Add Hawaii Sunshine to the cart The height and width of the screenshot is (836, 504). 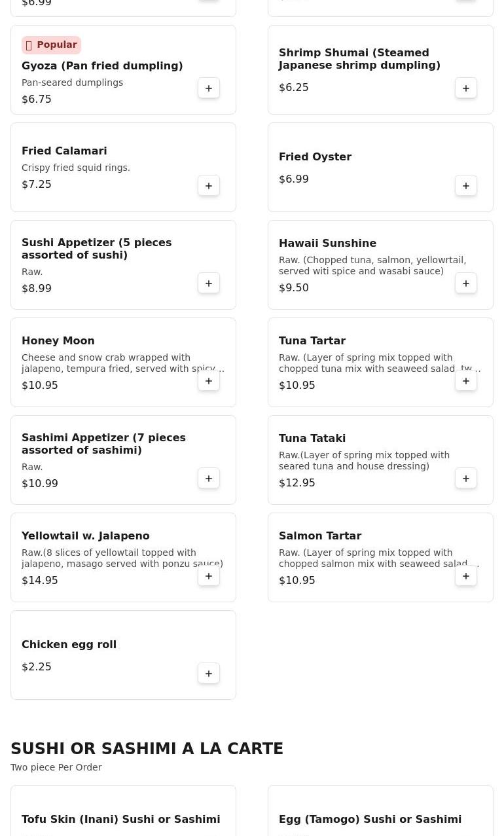[x=466, y=283]
